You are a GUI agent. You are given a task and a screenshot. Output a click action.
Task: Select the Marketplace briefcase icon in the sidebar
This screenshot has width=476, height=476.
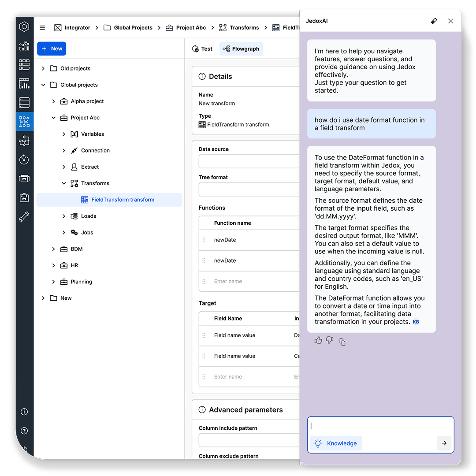tap(24, 197)
